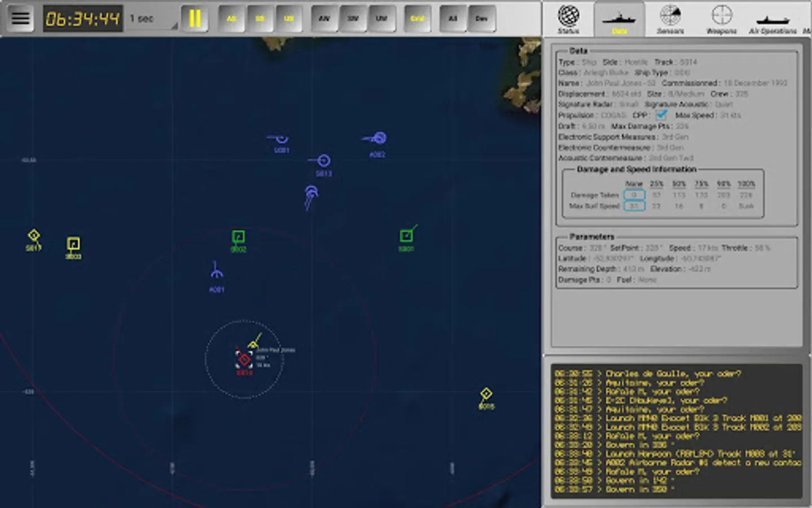Select red hostile ship S014
The width and height of the screenshot is (812, 508).
pyautogui.click(x=244, y=359)
